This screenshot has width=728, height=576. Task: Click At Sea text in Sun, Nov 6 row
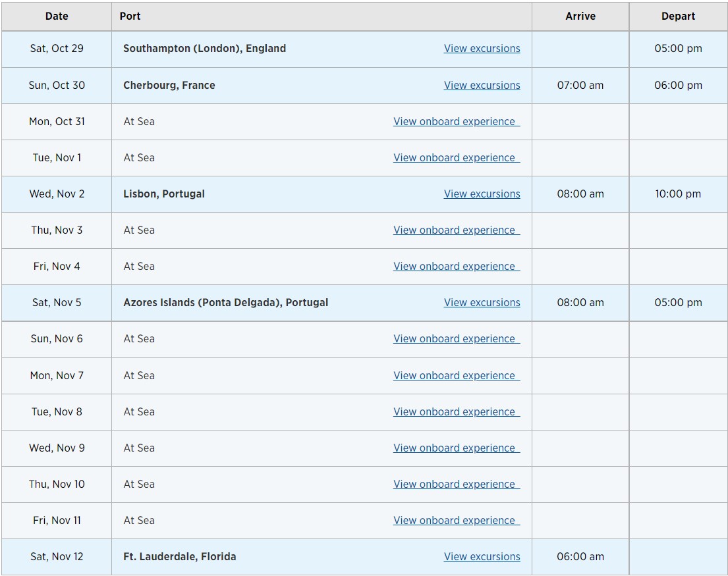(x=139, y=339)
